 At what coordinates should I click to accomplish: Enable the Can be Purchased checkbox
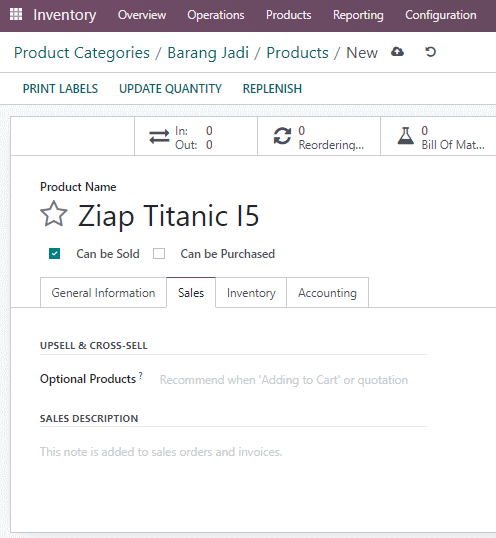[x=159, y=254]
